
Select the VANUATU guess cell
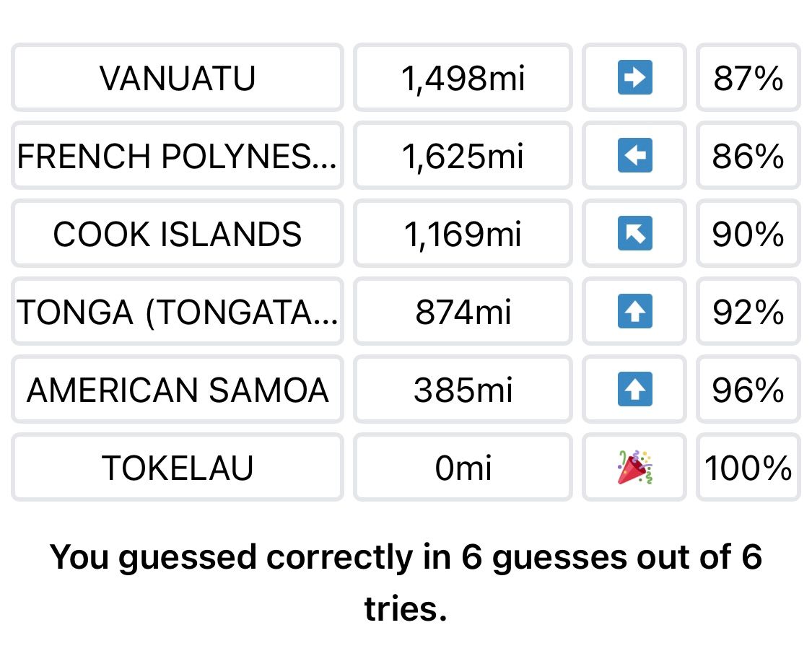coord(177,78)
